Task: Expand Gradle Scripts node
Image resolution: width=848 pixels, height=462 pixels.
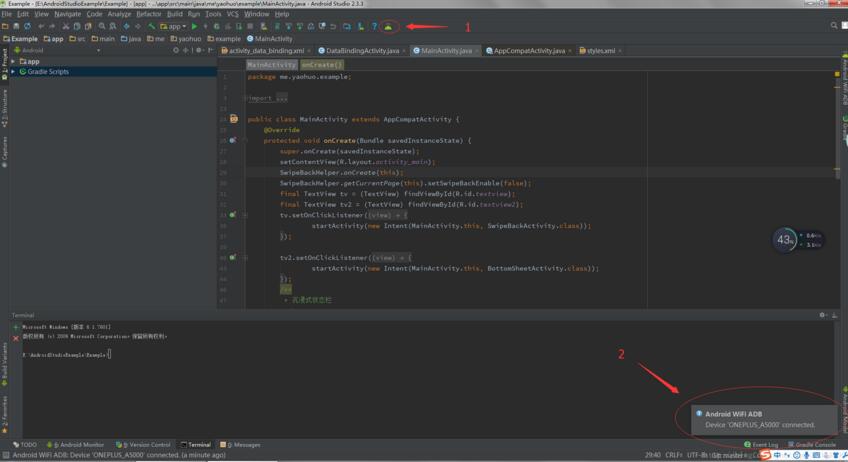Action: tap(14, 72)
